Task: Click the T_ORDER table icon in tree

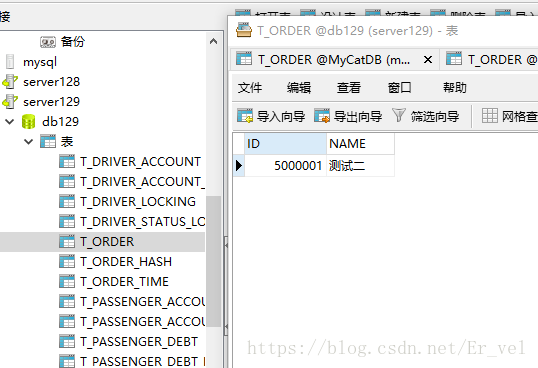Action: click(67, 242)
